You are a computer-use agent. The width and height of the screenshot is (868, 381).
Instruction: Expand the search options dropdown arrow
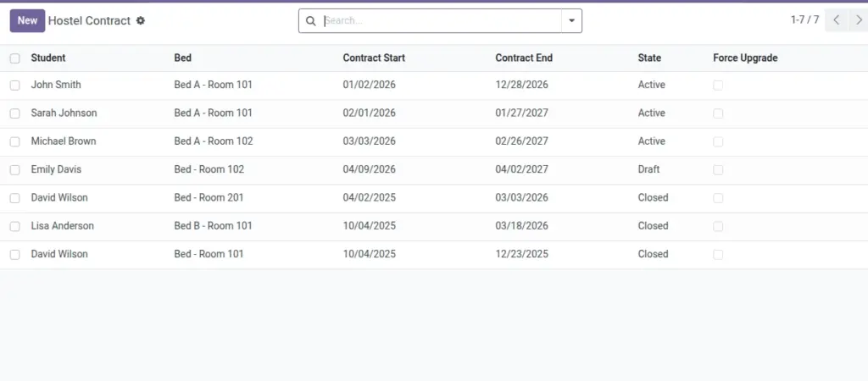572,21
